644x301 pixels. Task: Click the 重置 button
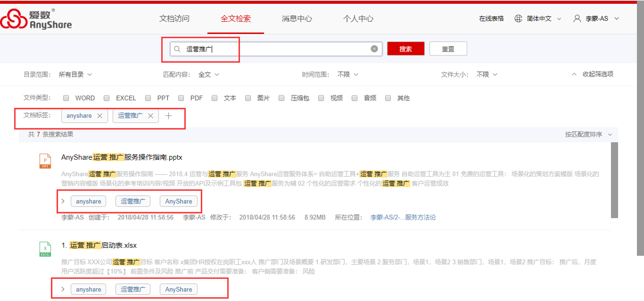tap(448, 49)
